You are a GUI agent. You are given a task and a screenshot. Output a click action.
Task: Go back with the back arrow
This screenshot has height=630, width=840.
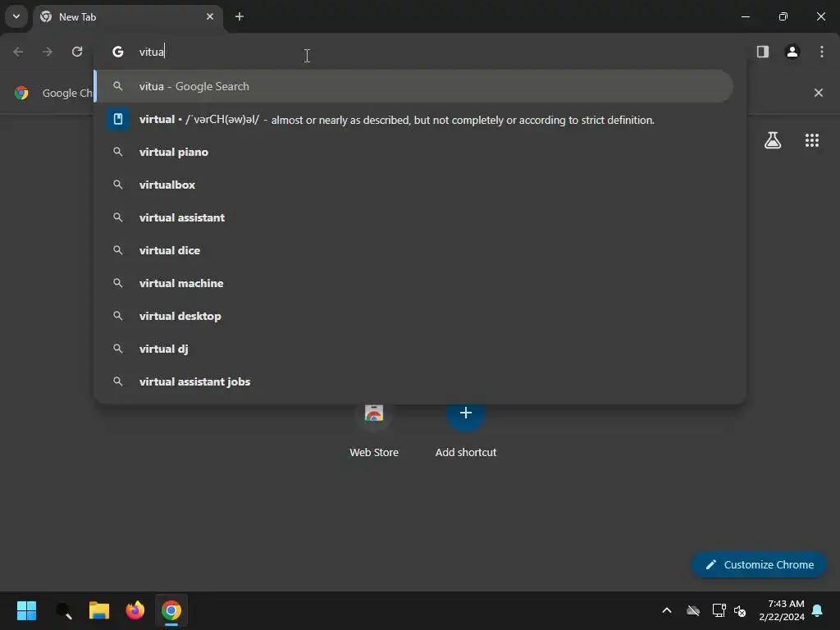point(18,52)
